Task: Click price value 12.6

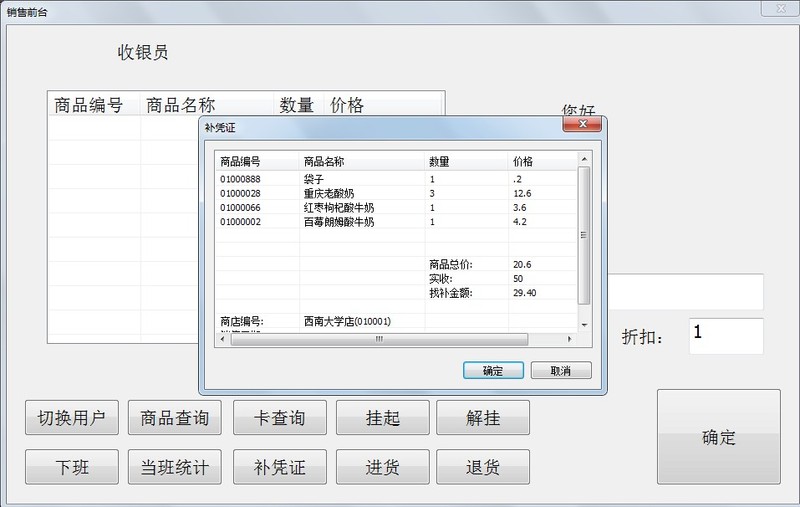Action: click(522, 193)
